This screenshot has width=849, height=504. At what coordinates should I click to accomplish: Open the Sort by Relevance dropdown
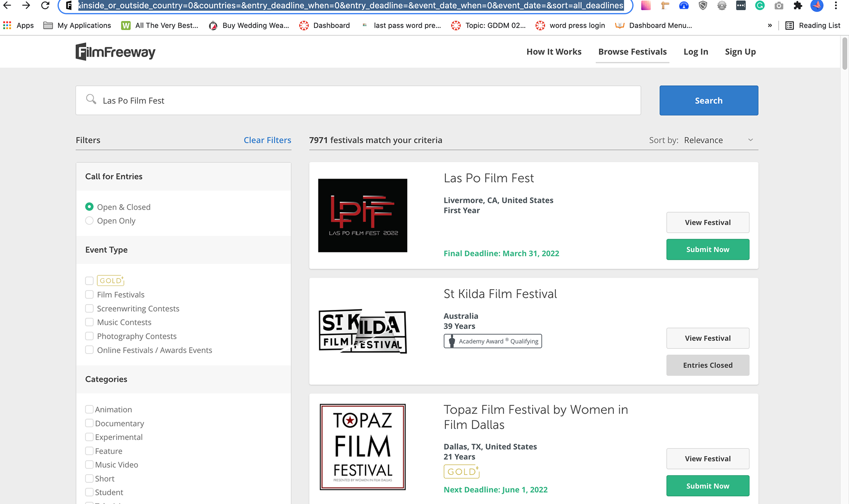point(718,140)
